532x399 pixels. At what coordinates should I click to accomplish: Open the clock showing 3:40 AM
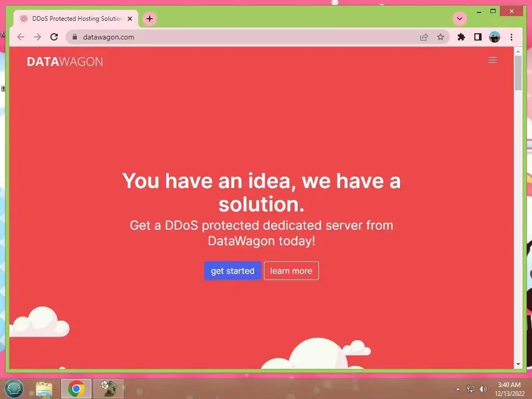point(509,389)
